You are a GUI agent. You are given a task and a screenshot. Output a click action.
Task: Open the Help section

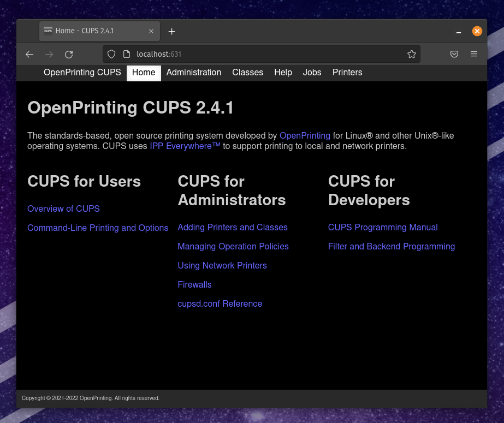[283, 72]
